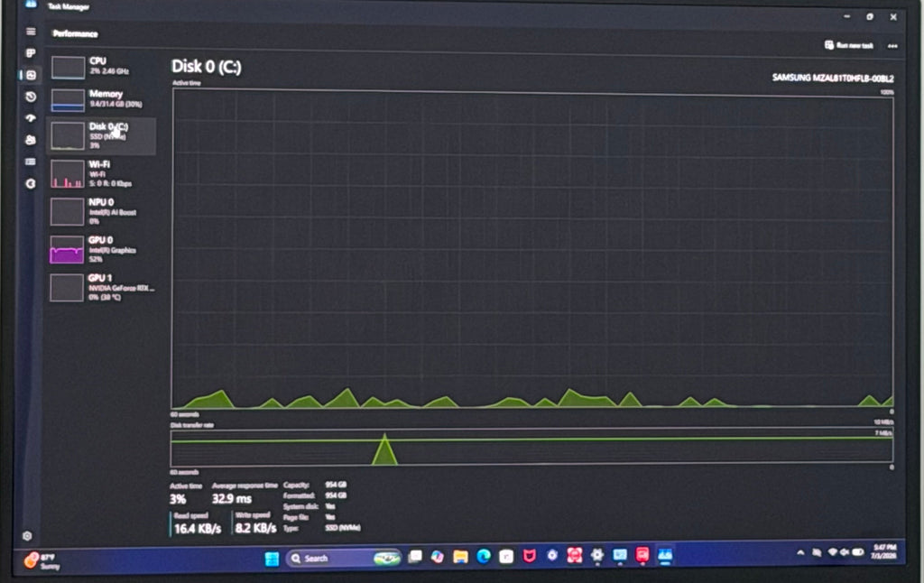Screen dimensions: 924x583
Task: Open the clock and date flyout
Action: (883, 551)
